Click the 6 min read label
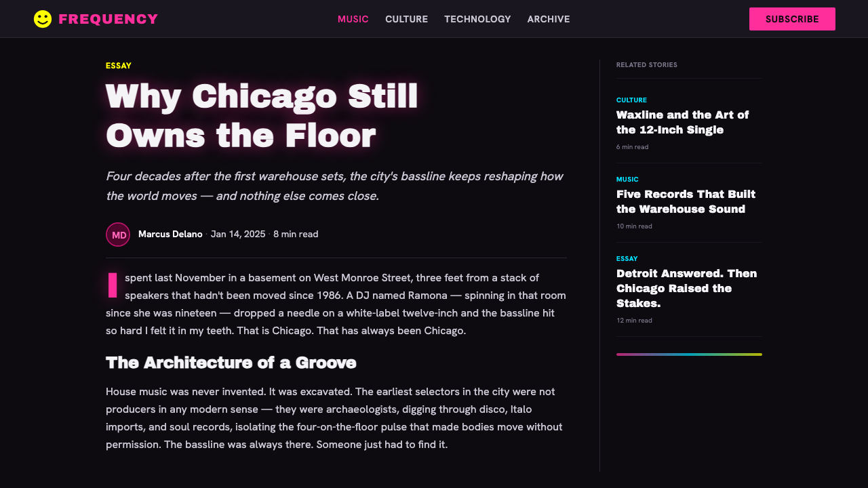This screenshot has width=868, height=488. click(632, 147)
